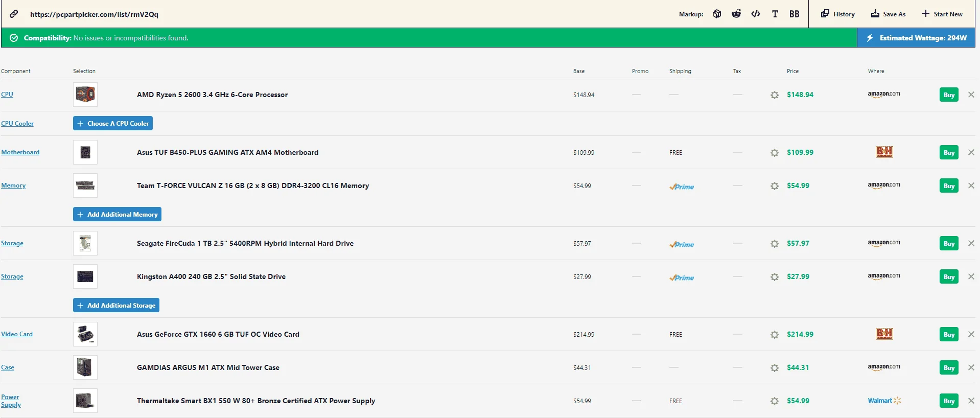Remove the Kingston A400 solid state drive
This screenshot has height=418, width=980.
[x=971, y=276]
